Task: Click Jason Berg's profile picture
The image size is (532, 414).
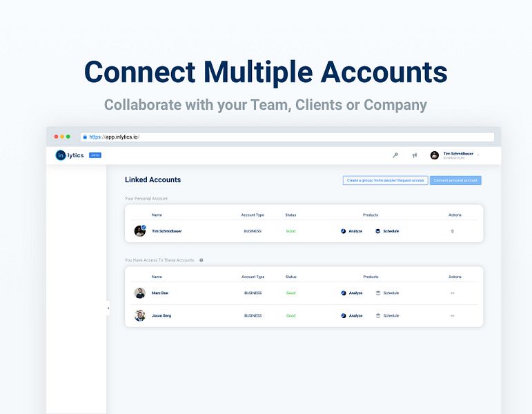Action: point(140,315)
